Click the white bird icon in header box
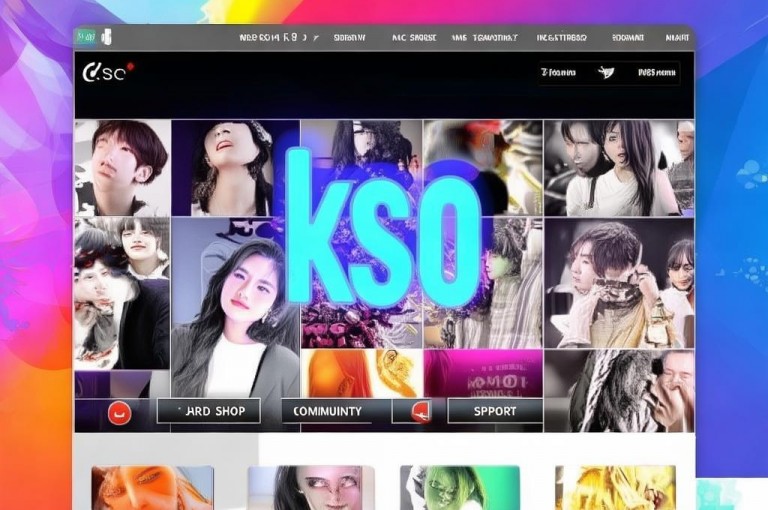The height and width of the screenshot is (510, 768). pyautogui.click(x=606, y=73)
